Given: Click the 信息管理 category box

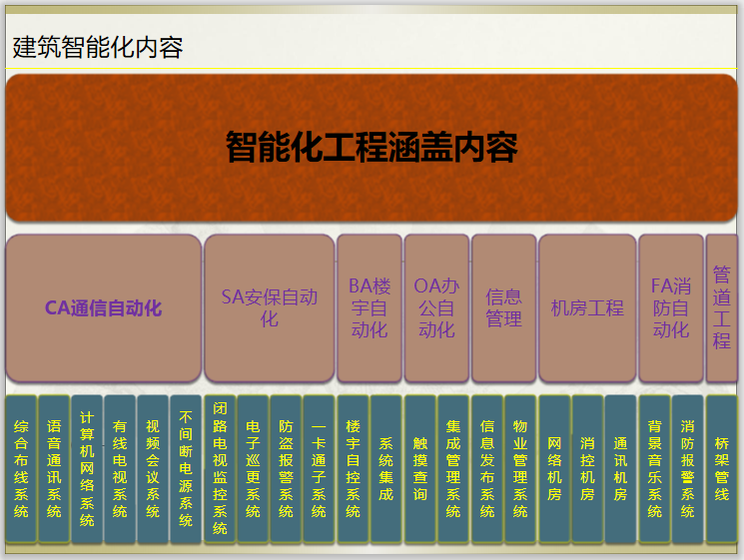Looking at the screenshot, I should [503, 308].
